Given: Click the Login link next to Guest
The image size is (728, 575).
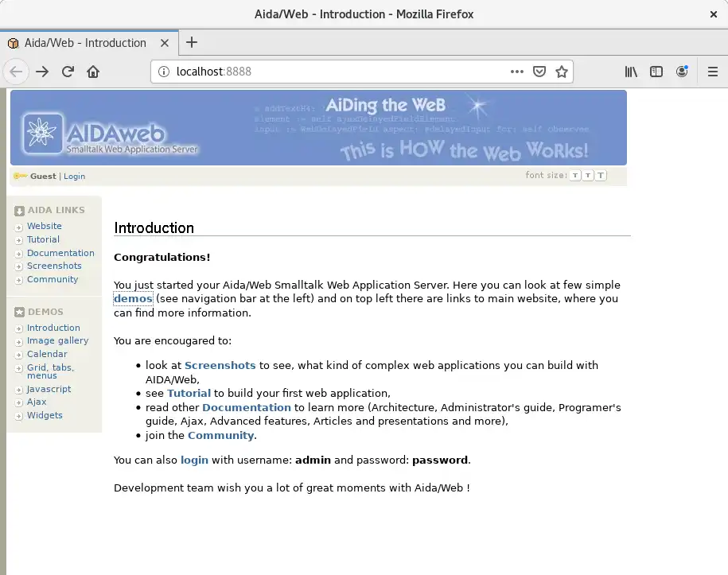Looking at the screenshot, I should tap(74, 177).
